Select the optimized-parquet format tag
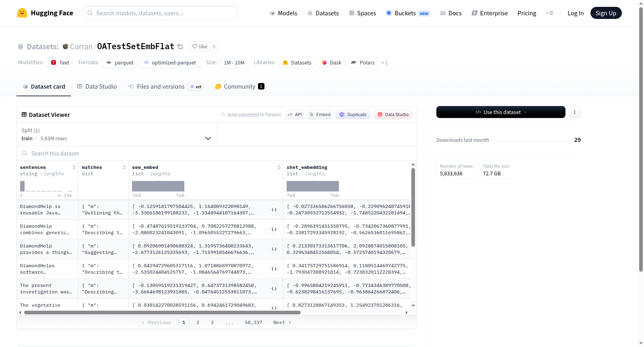Image resolution: width=644 pixels, height=347 pixels. [x=170, y=62]
